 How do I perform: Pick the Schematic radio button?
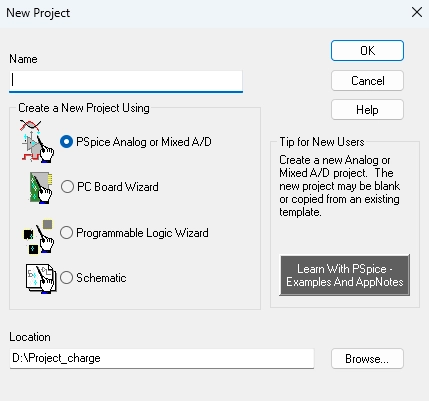pyautogui.click(x=66, y=278)
